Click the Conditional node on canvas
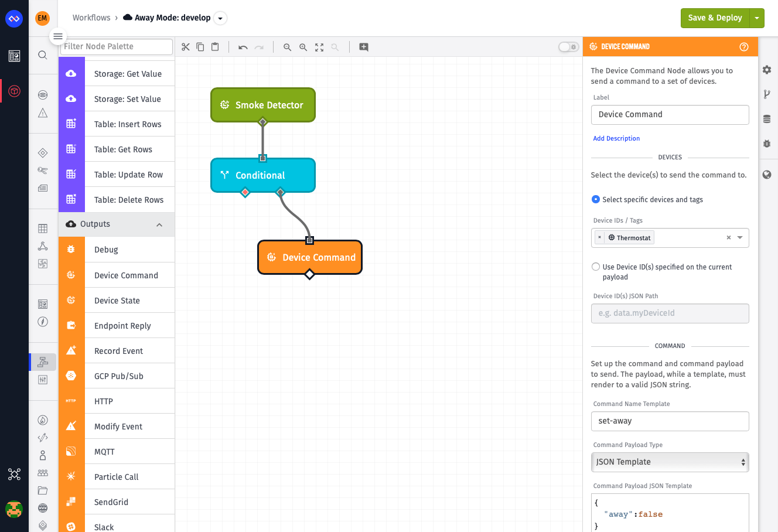 [x=263, y=175]
